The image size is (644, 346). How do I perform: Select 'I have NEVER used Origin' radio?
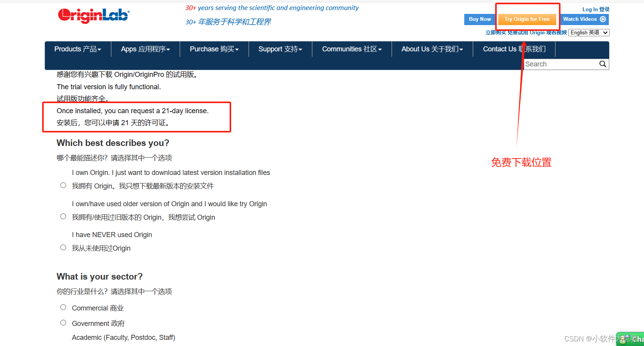(x=63, y=248)
